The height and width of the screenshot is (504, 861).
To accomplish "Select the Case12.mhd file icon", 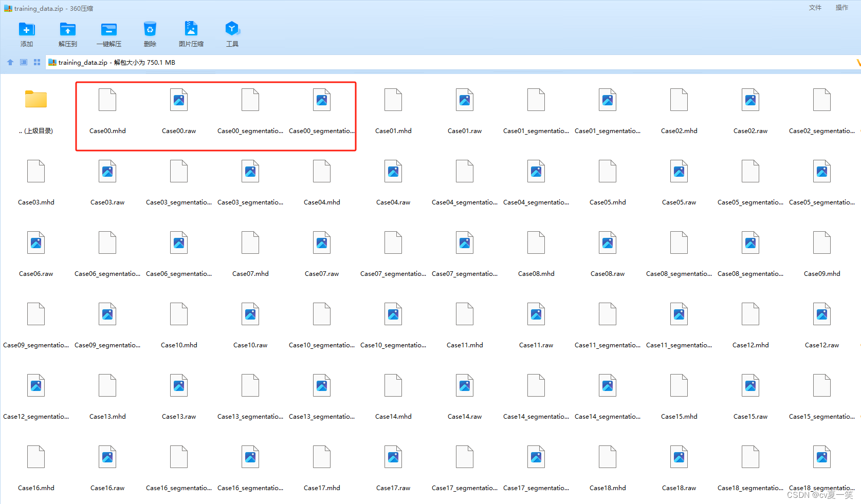I will click(x=750, y=314).
